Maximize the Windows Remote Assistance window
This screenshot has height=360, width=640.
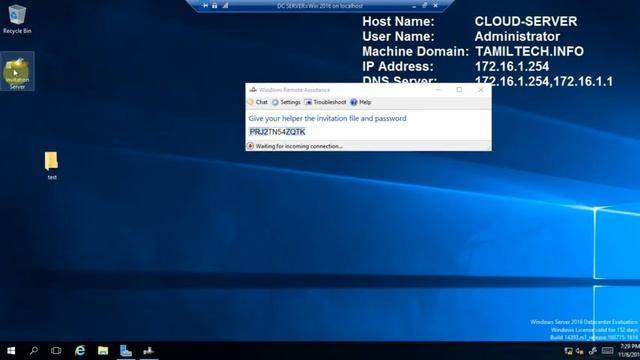pyautogui.click(x=459, y=89)
